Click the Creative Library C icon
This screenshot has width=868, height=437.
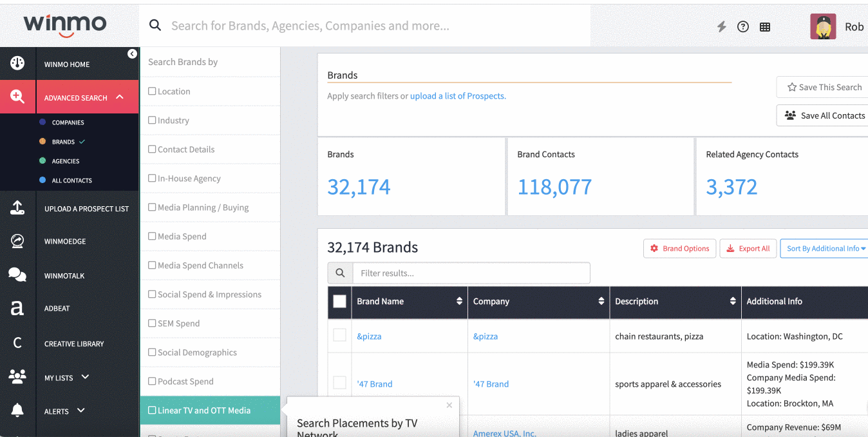17,343
